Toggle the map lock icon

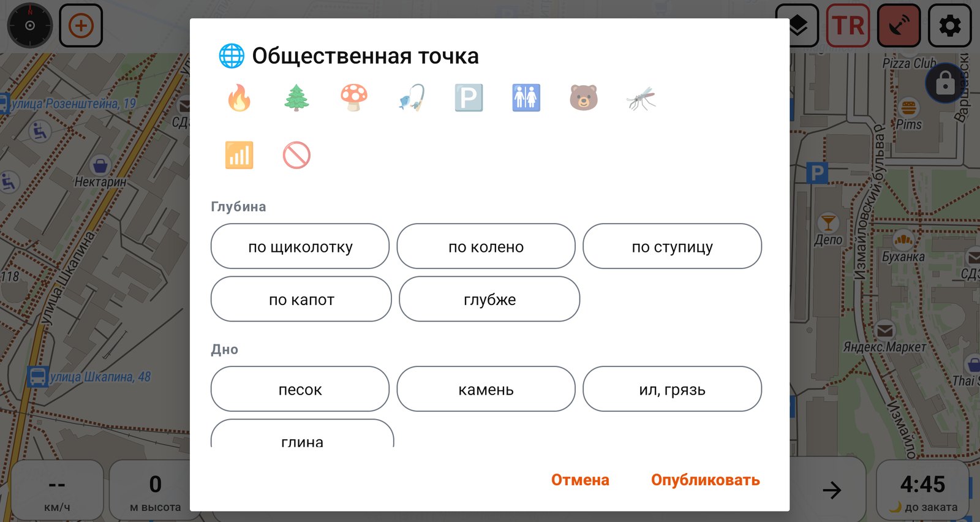(945, 83)
